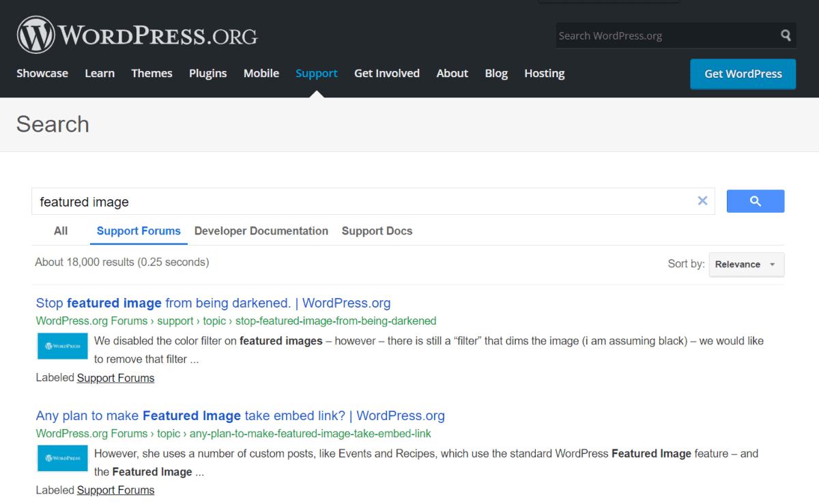Click the stop-featured-image-from-being-darkened green URL
This screenshot has width=819, height=504.
click(x=236, y=321)
